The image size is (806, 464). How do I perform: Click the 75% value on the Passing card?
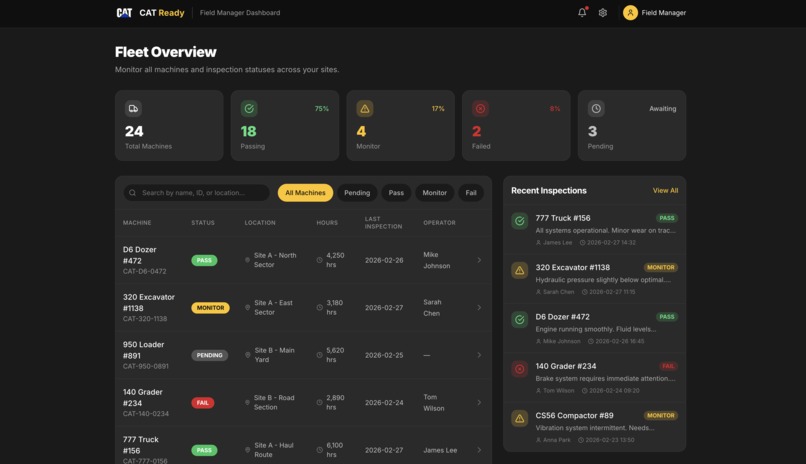point(322,108)
